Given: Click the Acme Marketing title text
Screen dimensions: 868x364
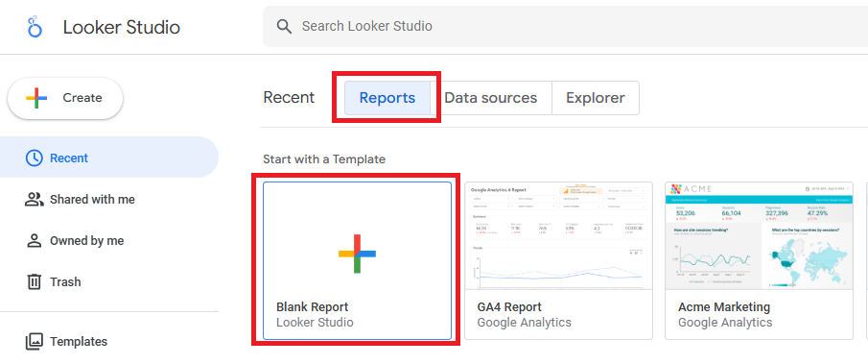Looking at the screenshot, I should 724,307.
